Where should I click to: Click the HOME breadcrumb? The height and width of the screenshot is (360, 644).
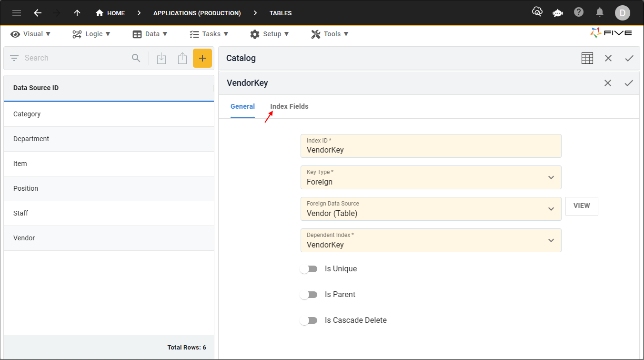pyautogui.click(x=110, y=13)
